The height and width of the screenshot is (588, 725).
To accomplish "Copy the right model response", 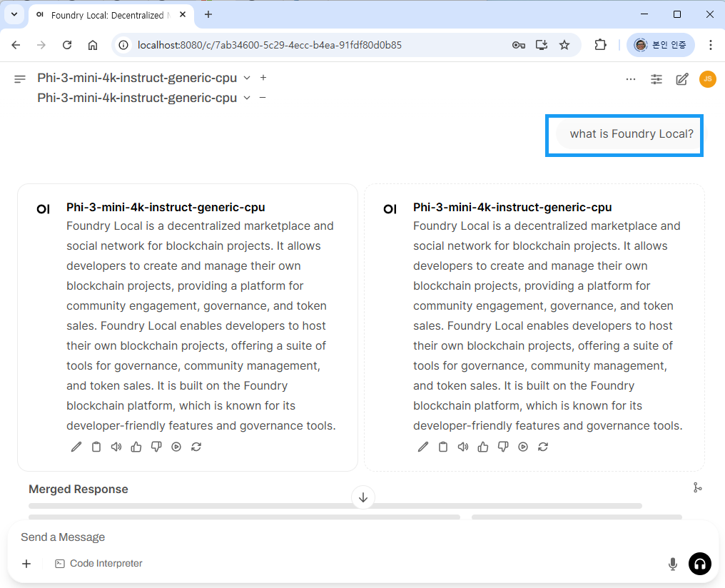I will point(443,447).
